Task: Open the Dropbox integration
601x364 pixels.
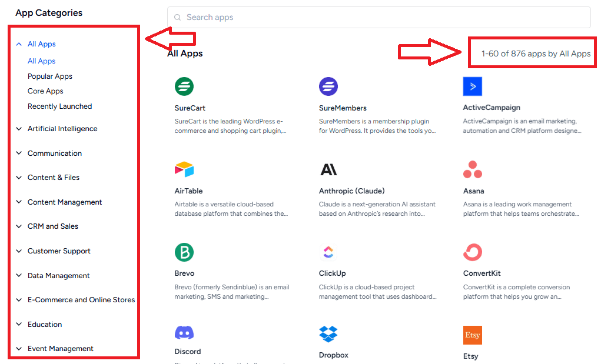Action: click(328, 334)
